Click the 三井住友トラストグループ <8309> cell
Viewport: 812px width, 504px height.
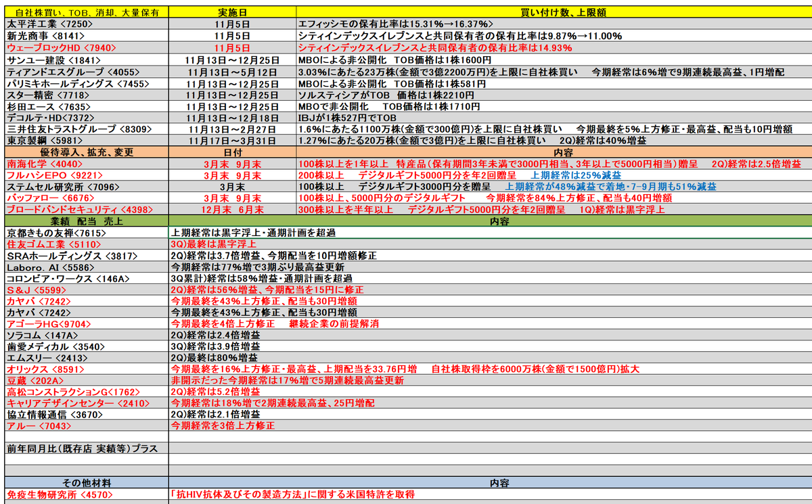[x=86, y=129]
